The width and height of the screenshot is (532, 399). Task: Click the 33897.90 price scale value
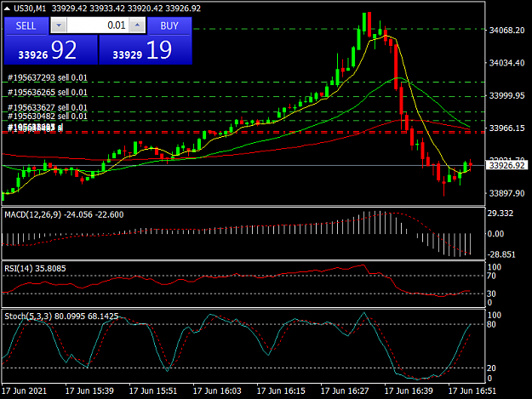click(506, 193)
